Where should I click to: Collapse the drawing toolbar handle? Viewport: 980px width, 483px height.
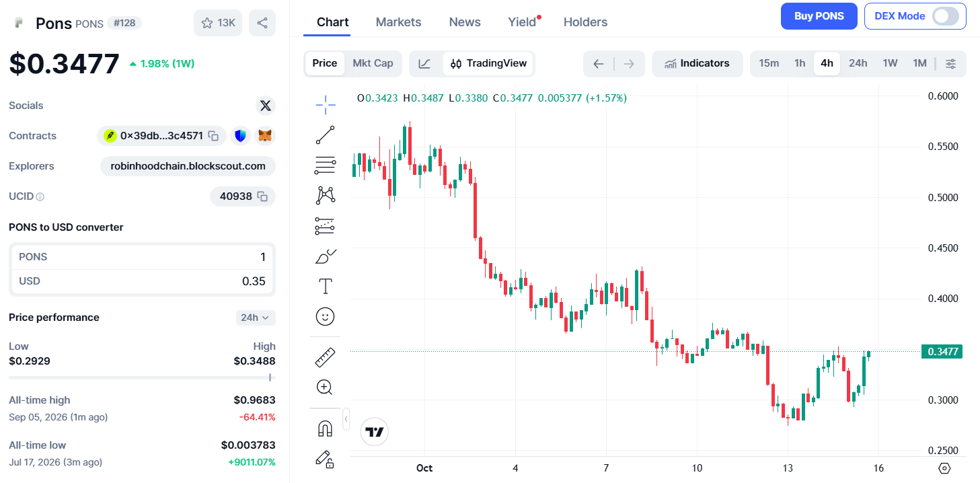click(346, 418)
